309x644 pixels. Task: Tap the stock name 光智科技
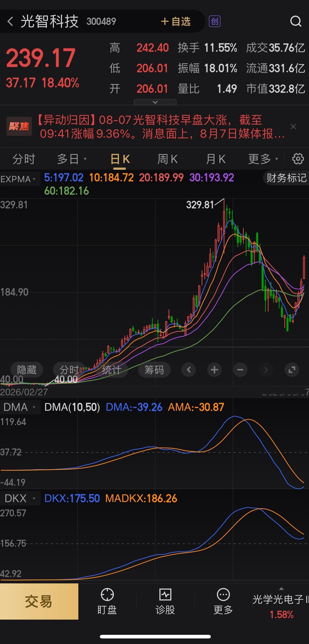[x=50, y=21]
